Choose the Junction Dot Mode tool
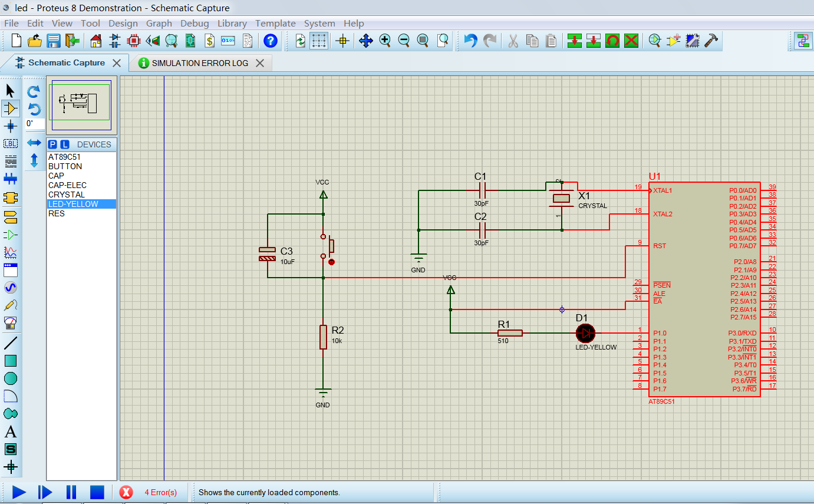The image size is (814, 504). 11,126
